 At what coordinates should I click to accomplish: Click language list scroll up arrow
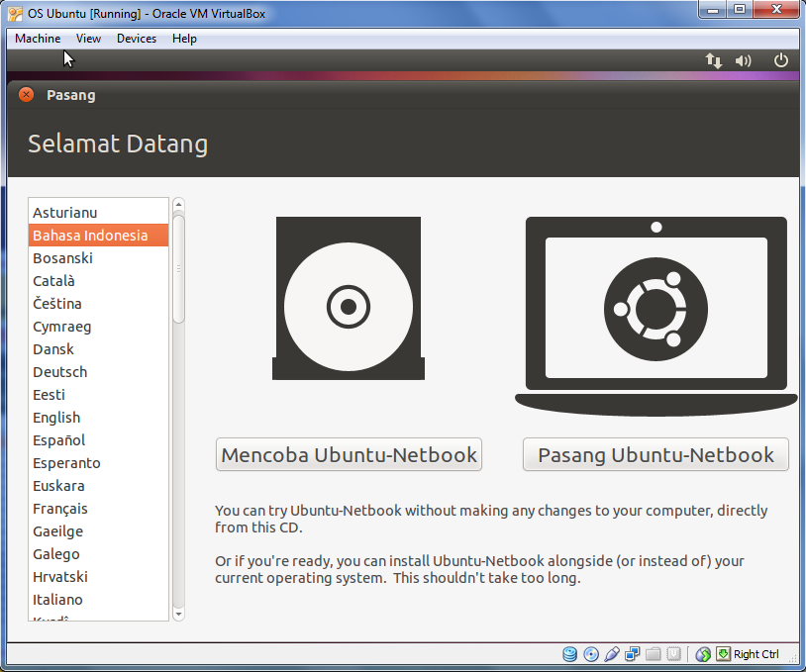178,205
